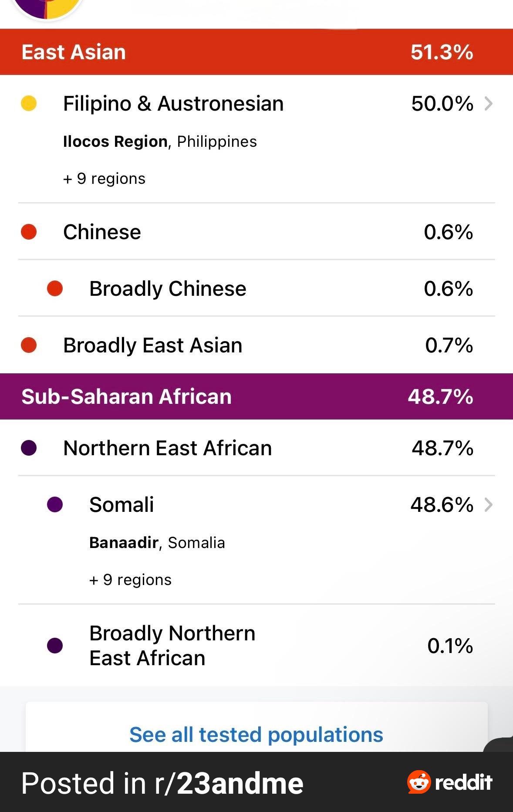Click purple dot beside Somali

click(55, 505)
